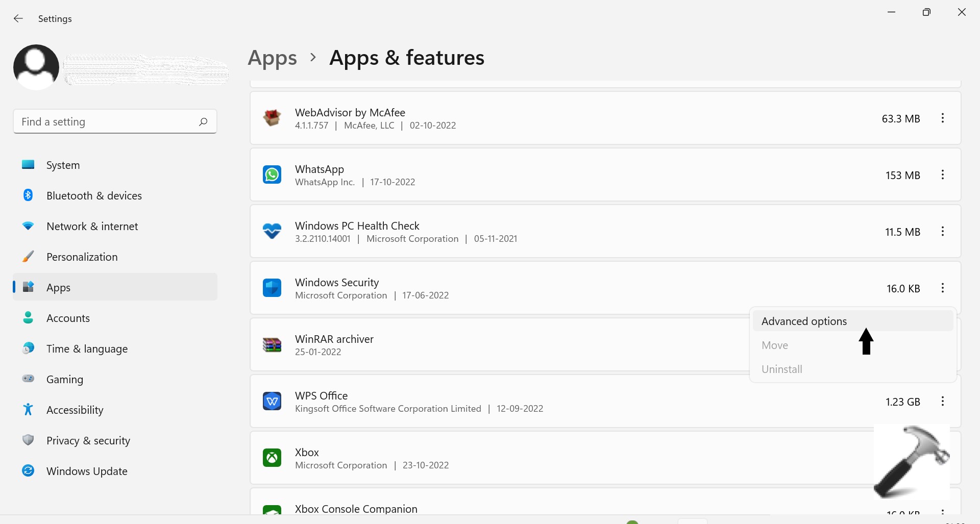Choose Uninstall from the context menu

781,369
